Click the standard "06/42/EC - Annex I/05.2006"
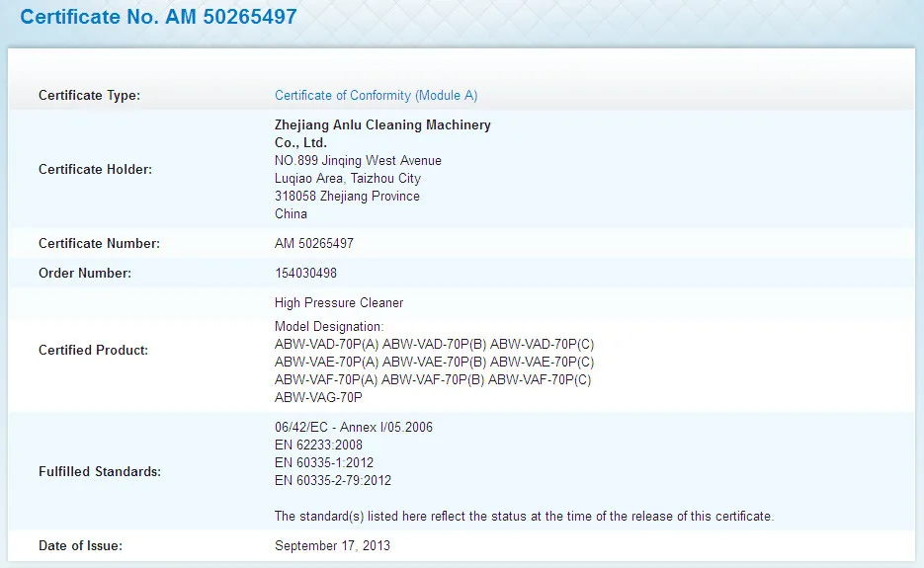Screen dimensions: 924x568 pyautogui.click(x=354, y=427)
